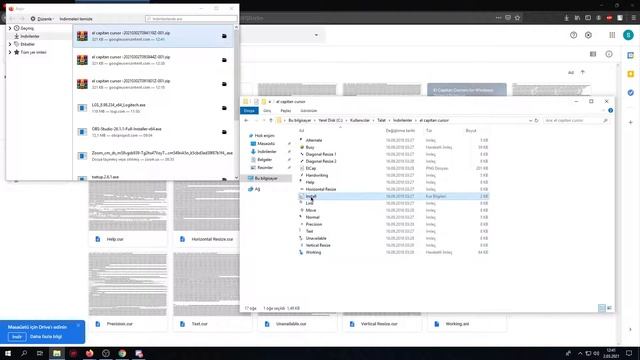The width and height of the screenshot is (640, 360).
Task: Open folder for second el capitan cursor zip
Action: pos(224,60)
